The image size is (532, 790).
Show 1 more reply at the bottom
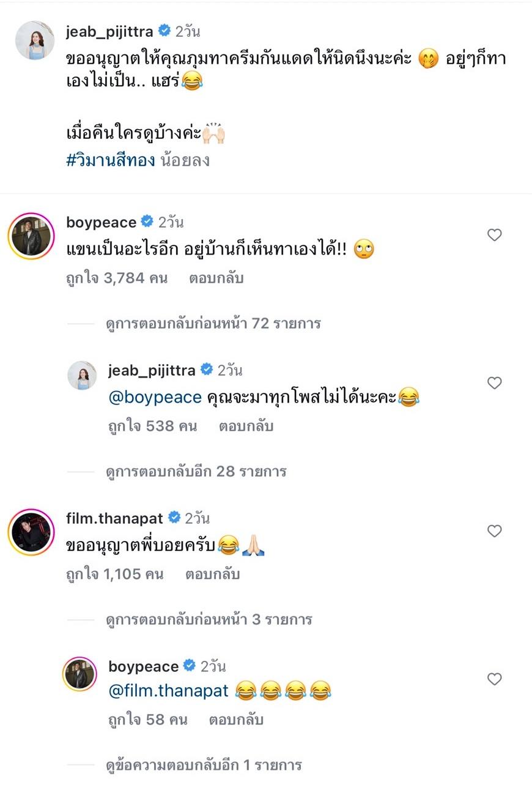click(x=204, y=765)
